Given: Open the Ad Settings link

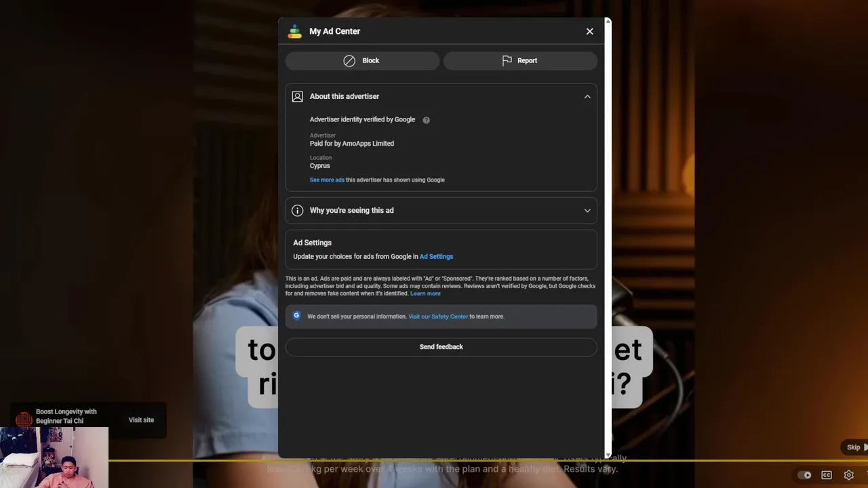Looking at the screenshot, I should (x=436, y=256).
